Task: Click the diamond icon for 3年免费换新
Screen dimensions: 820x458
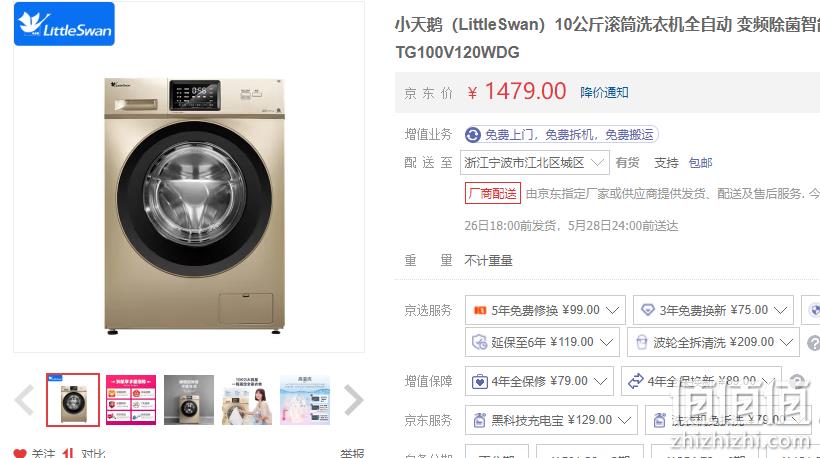Action: (647, 310)
